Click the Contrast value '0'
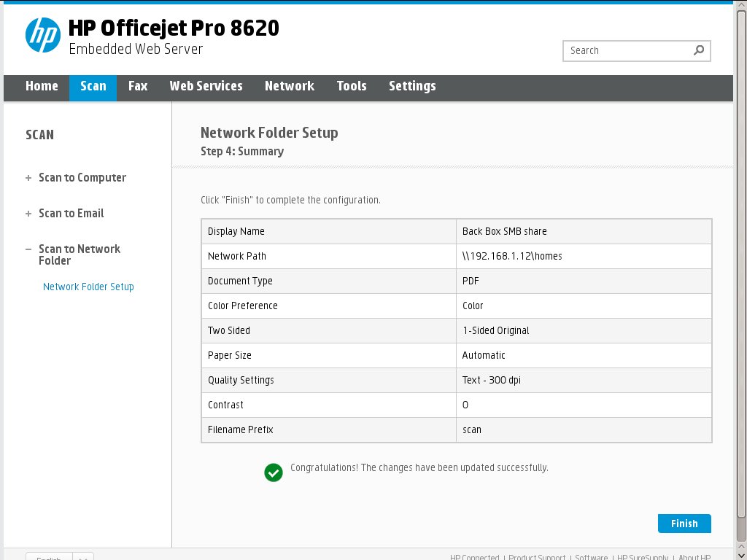This screenshot has height=560, width=747. pyautogui.click(x=465, y=405)
